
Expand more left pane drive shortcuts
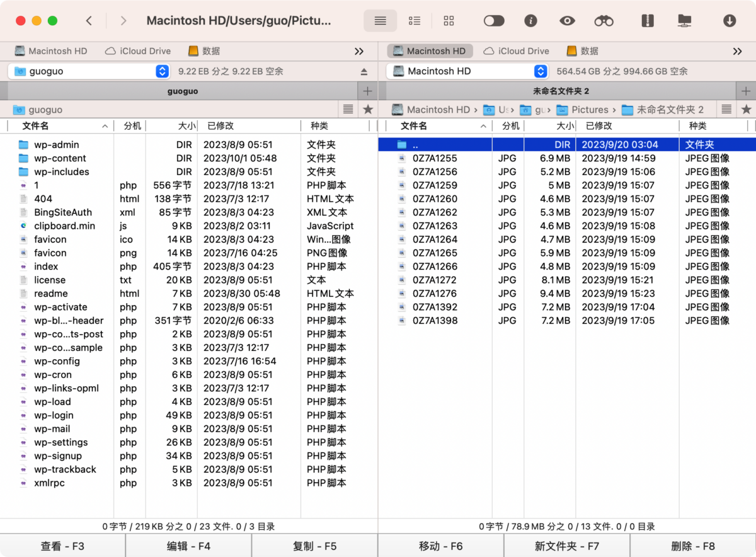point(359,51)
